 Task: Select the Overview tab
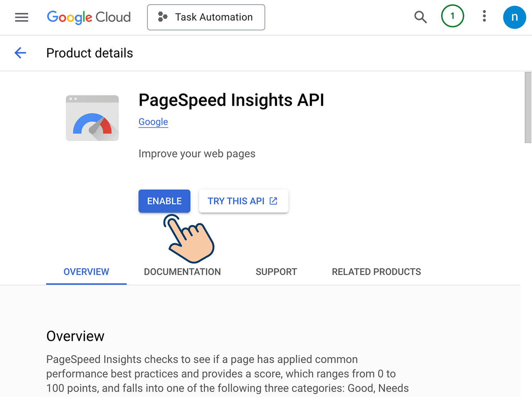click(x=86, y=272)
